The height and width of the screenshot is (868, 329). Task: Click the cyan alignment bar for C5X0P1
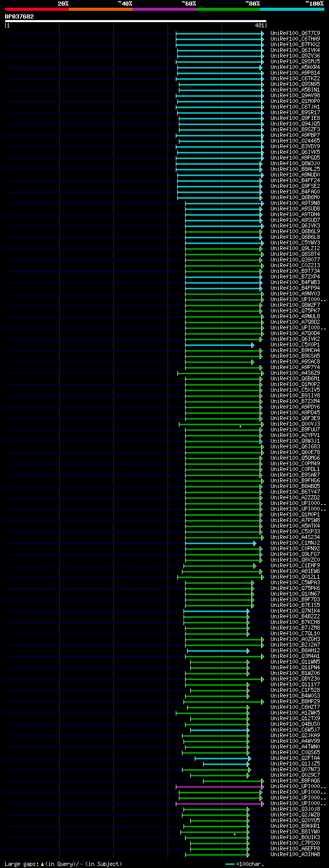coord(220,345)
